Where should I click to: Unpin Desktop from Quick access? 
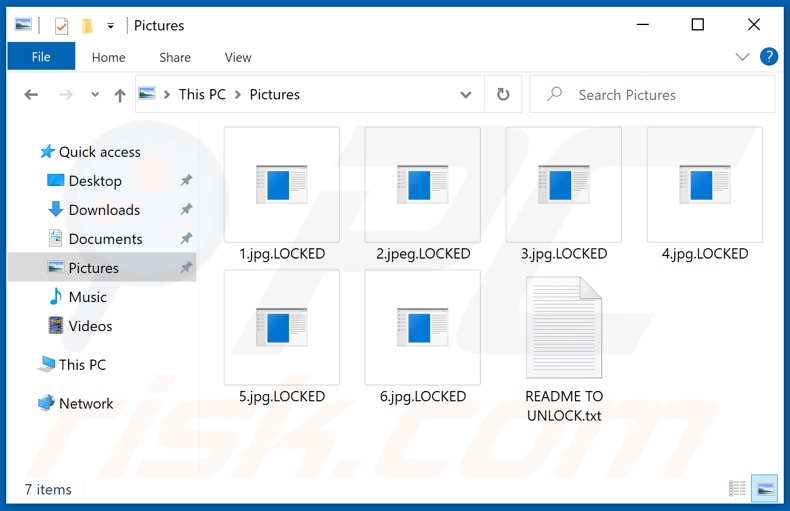pyautogui.click(x=186, y=181)
